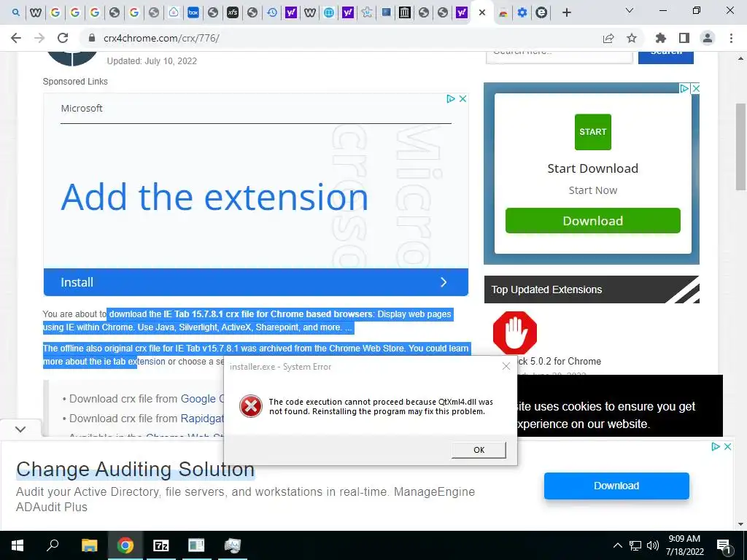Click 'Top Updated Extensions' heading
Viewport: 747px width, 560px height.
(546, 289)
